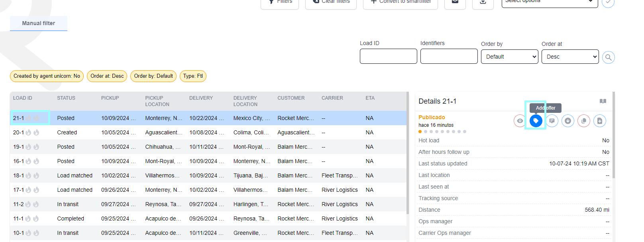Click the left flame icon in row 10-1
The image size is (644, 242).
tap(28, 233)
